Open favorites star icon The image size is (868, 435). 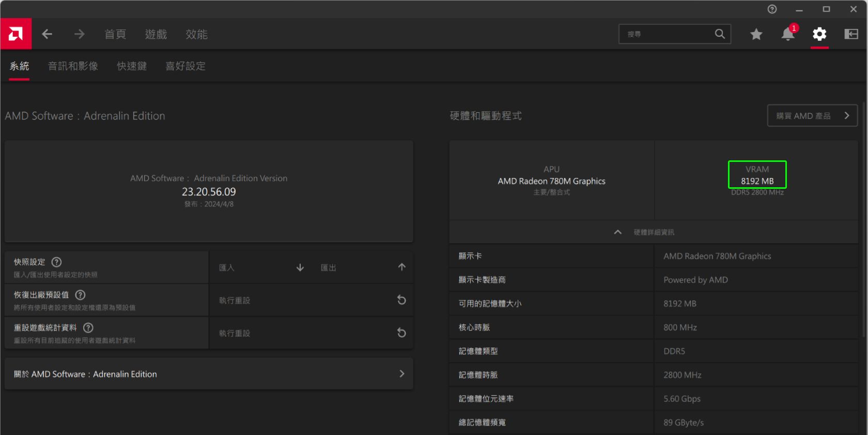[x=756, y=34]
